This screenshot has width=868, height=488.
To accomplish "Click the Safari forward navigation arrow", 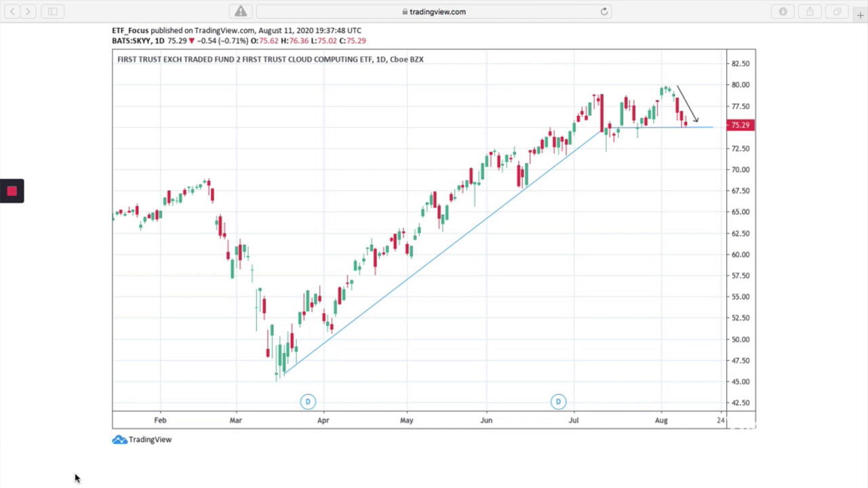I will (x=28, y=12).
